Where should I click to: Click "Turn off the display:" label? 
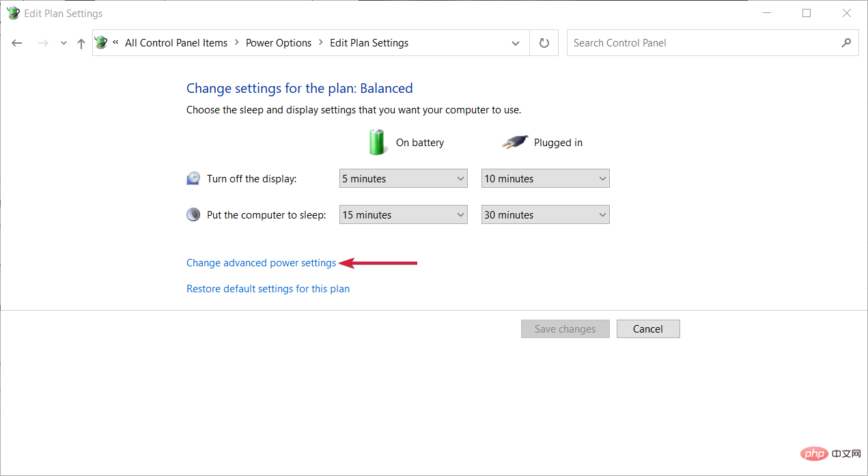tap(252, 179)
